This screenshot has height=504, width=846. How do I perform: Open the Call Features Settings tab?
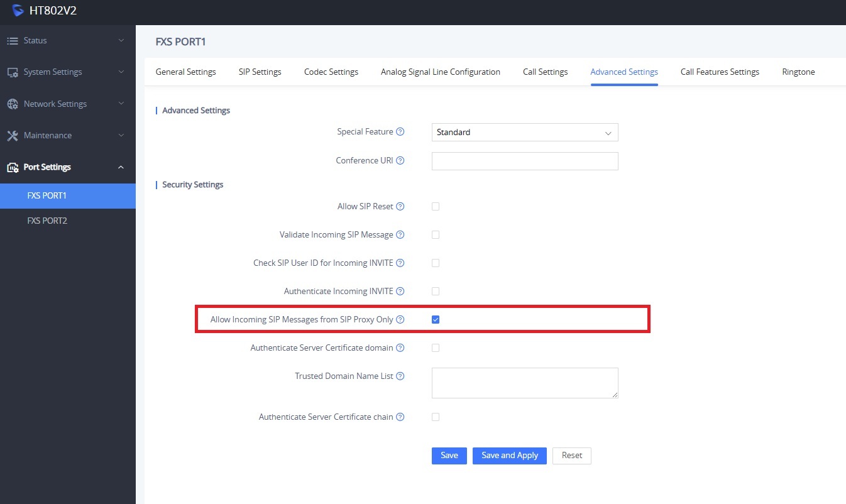(x=720, y=72)
